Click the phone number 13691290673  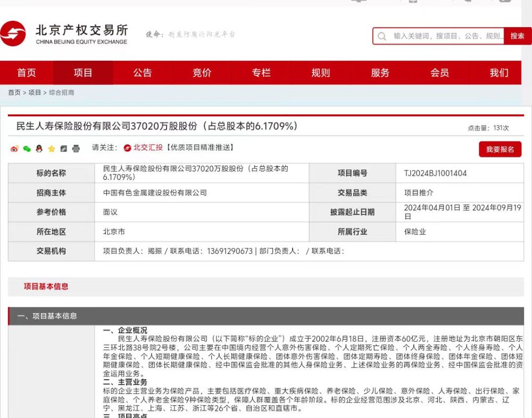[x=230, y=251]
